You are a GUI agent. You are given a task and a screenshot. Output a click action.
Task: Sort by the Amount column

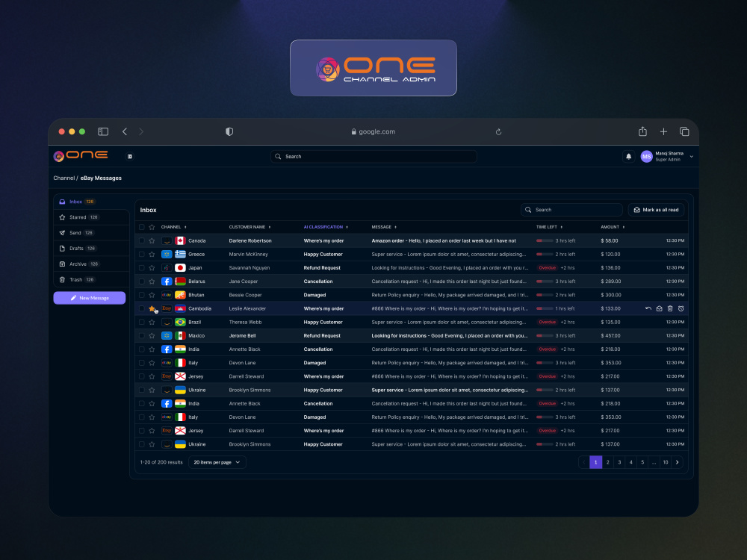point(613,227)
